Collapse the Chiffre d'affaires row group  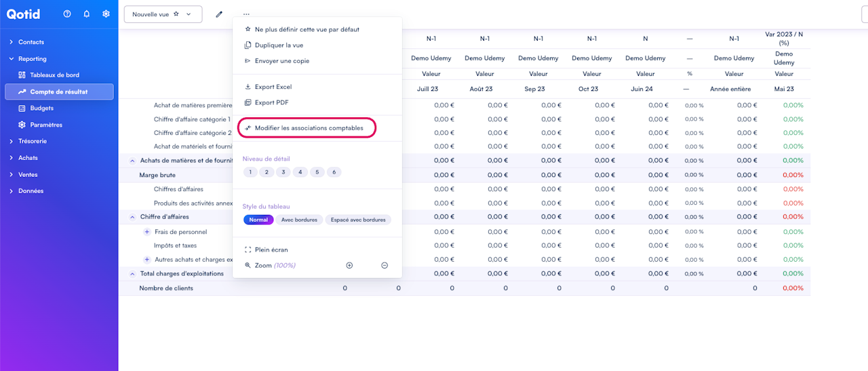tap(132, 217)
